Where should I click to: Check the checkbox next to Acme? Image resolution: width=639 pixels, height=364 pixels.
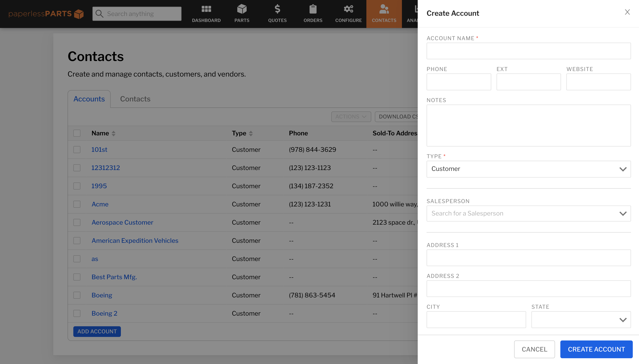77,204
